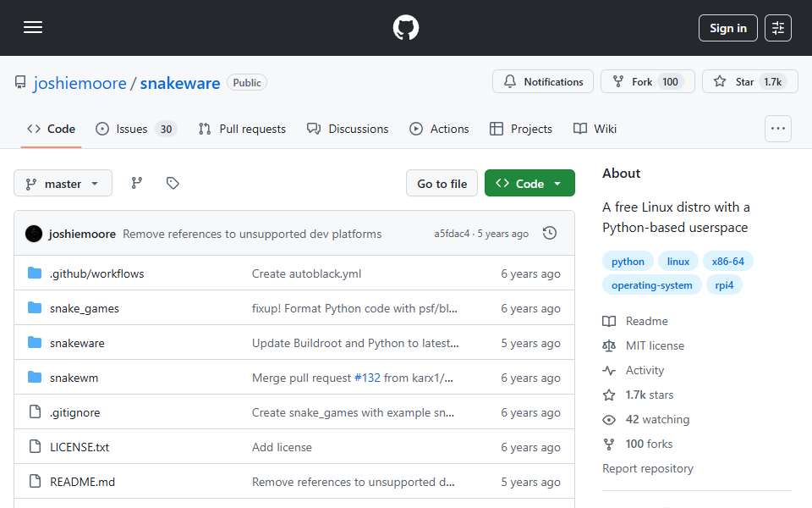Viewport: 812px width, 508px height.
Task: Click the GitHub Octocat logo
Action: click(x=405, y=27)
